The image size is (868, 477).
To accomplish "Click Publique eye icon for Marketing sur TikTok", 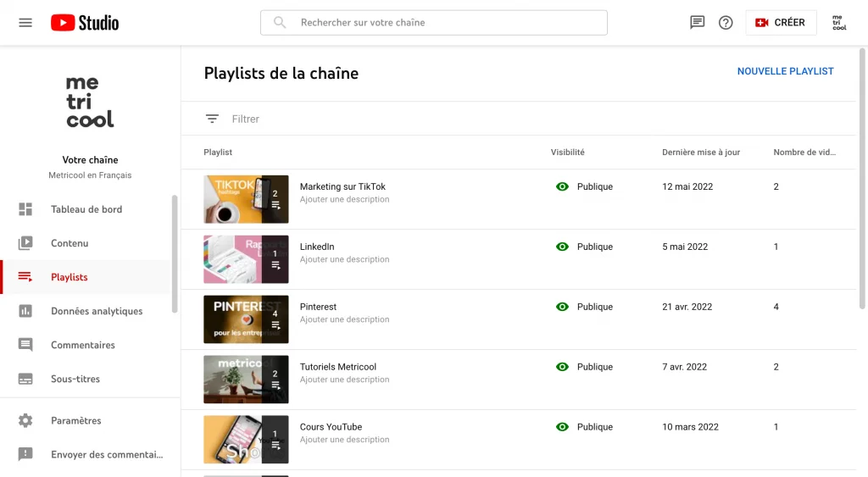I will 563,186.
